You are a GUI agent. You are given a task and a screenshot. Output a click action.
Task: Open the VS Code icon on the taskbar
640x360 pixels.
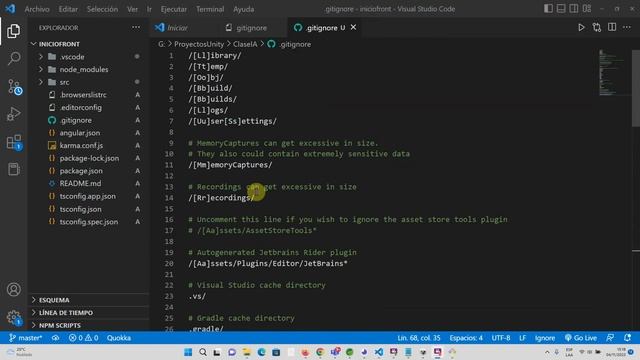(x=379, y=352)
